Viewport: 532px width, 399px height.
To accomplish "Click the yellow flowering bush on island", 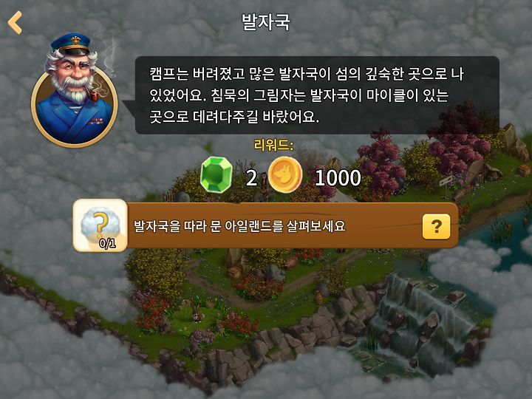I will [x=156, y=271].
